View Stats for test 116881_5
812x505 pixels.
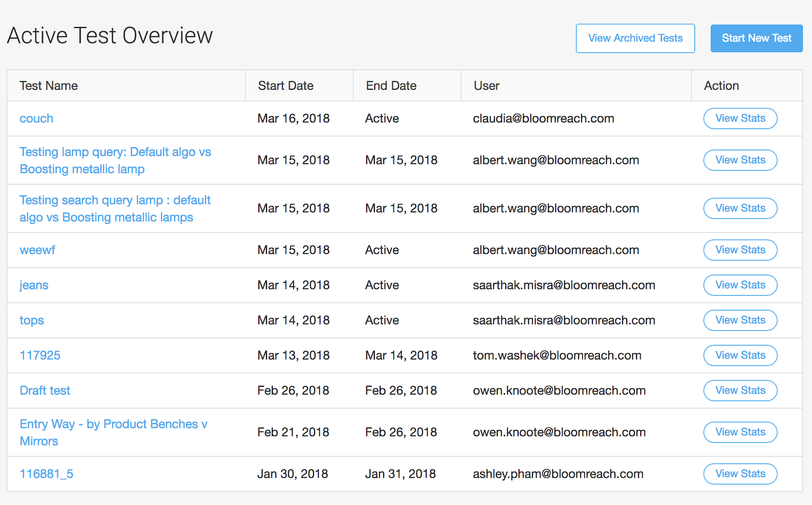740,474
